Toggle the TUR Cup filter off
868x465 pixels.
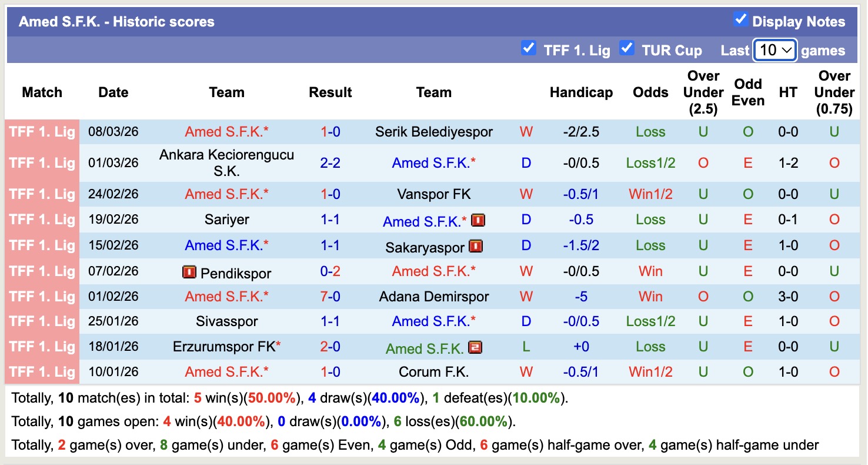click(627, 49)
